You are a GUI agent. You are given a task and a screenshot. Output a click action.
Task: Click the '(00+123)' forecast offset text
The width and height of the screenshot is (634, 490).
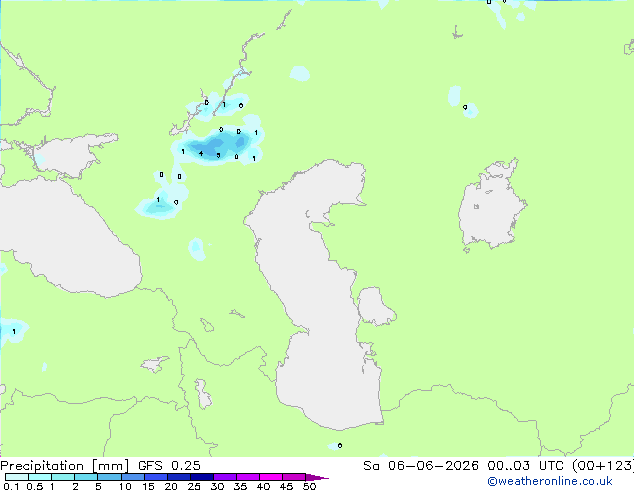(x=602, y=466)
